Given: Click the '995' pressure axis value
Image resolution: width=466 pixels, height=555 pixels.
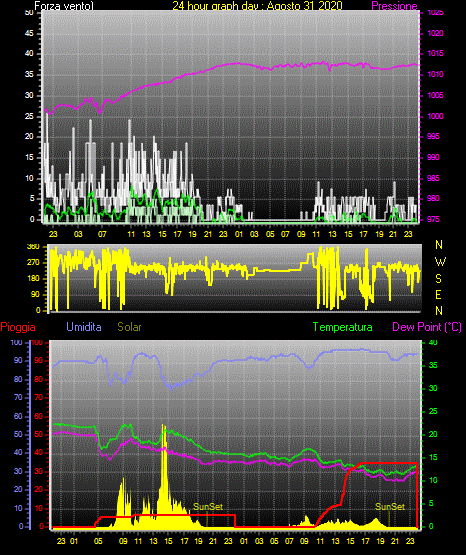Looking at the screenshot, I should point(433,136).
